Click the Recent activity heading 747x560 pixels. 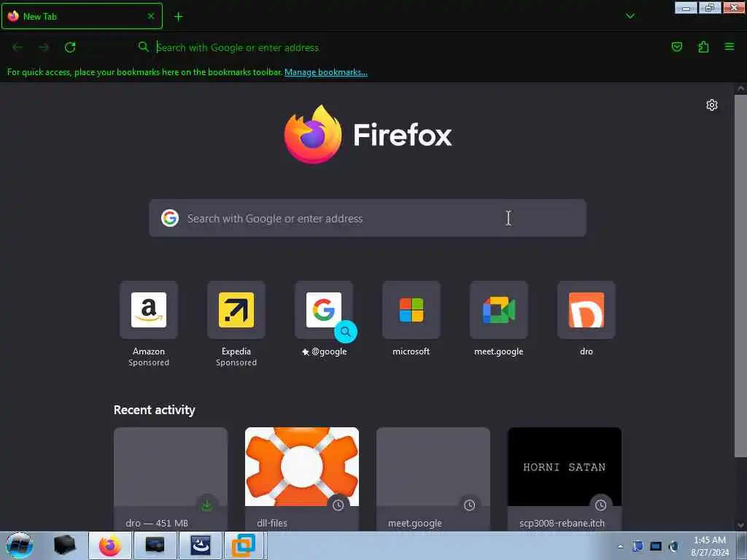[155, 410]
